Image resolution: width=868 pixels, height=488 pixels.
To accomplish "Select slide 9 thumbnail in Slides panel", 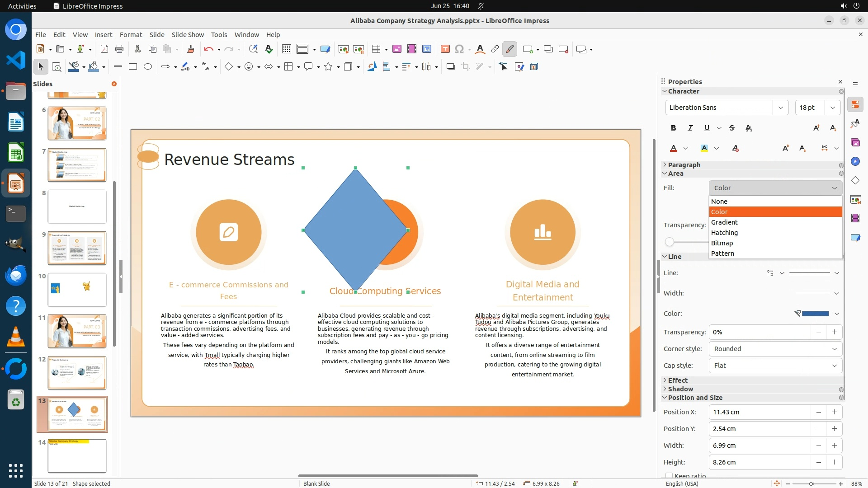I will point(77,248).
